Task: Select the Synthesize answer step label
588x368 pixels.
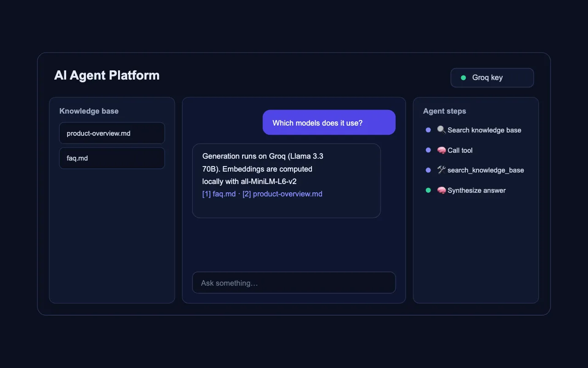Action: 476,190
